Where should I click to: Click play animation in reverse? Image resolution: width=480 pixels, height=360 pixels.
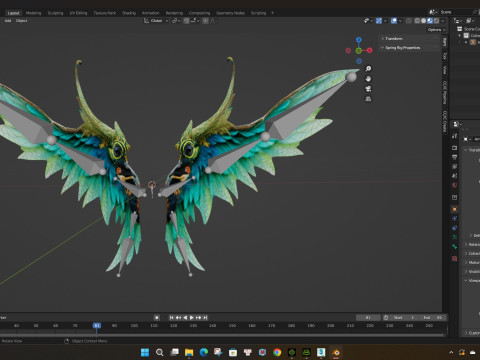coord(185,317)
